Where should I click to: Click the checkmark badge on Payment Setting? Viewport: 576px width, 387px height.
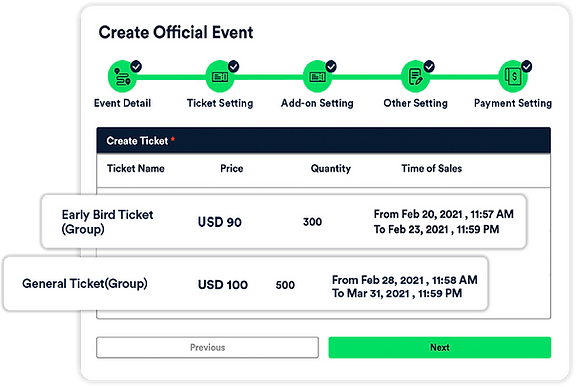pyautogui.click(x=526, y=66)
